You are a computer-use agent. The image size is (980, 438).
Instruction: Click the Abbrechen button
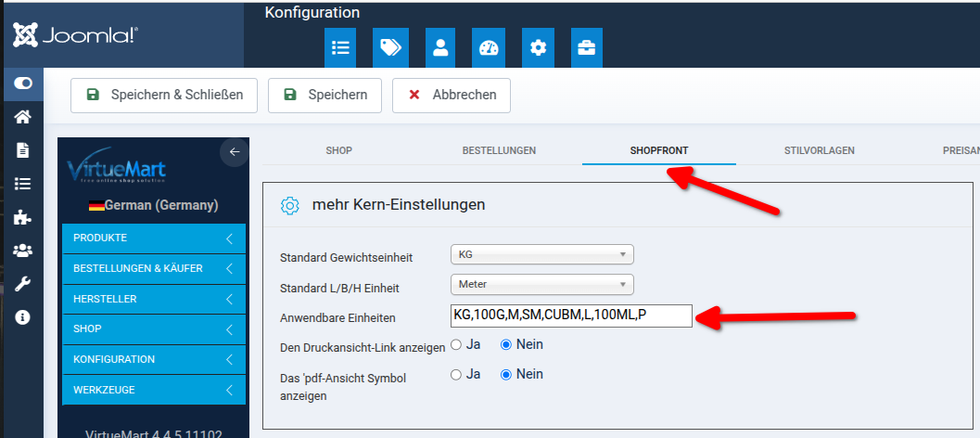(452, 95)
